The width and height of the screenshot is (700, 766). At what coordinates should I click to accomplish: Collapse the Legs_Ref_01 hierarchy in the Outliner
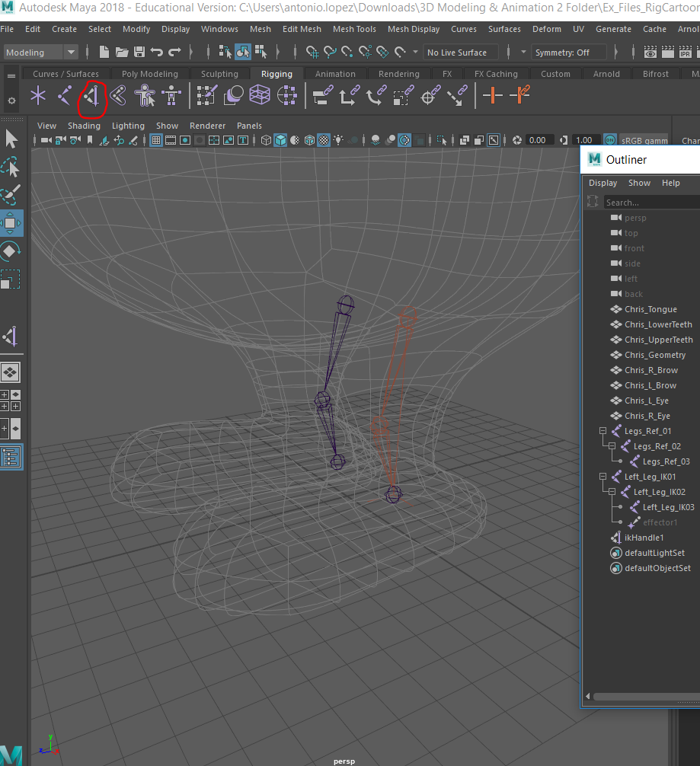tap(602, 430)
